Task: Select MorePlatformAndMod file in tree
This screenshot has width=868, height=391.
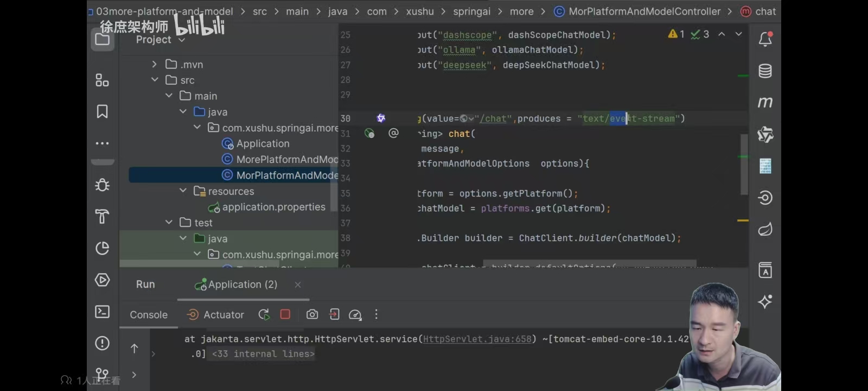Action: coord(280,159)
